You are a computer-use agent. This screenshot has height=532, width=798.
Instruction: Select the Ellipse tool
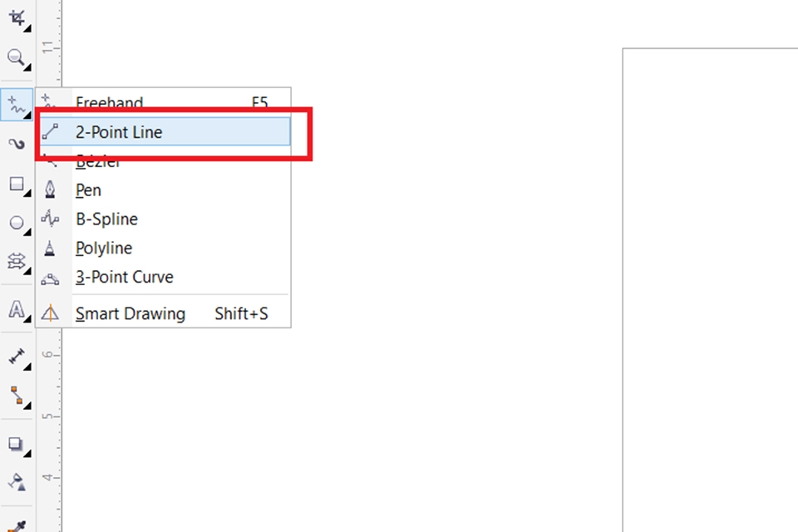(16, 223)
